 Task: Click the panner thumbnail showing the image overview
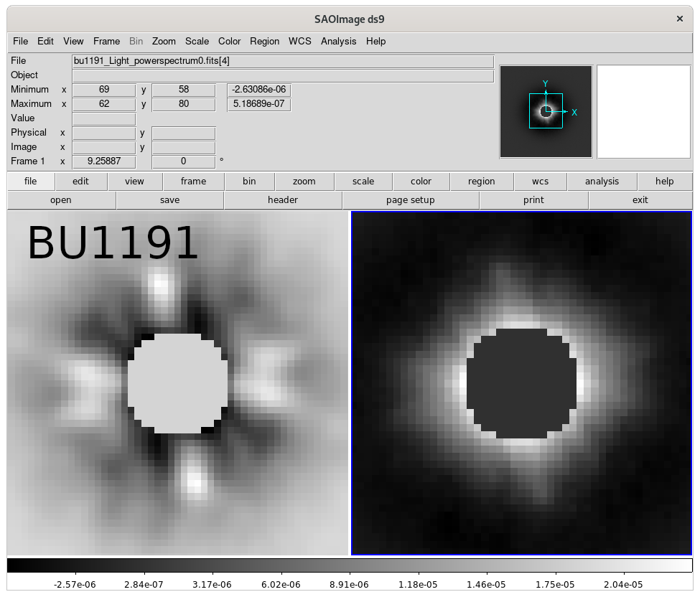click(546, 111)
